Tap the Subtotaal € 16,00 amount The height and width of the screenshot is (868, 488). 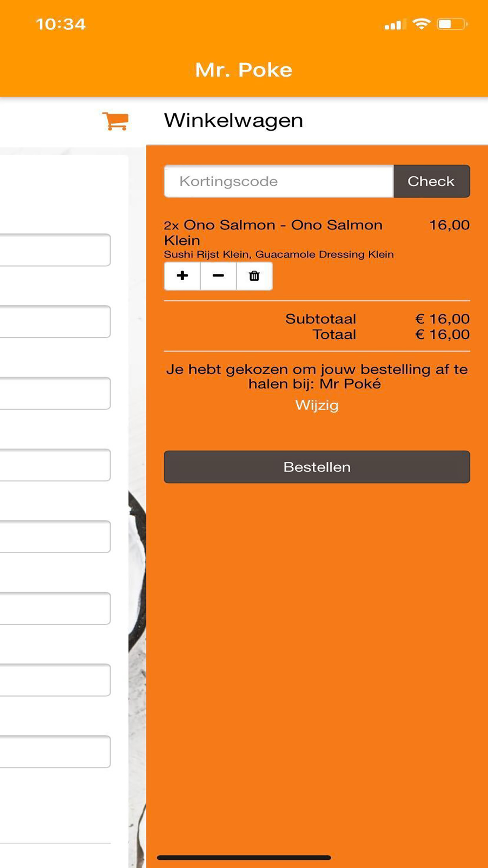click(x=442, y=319)
